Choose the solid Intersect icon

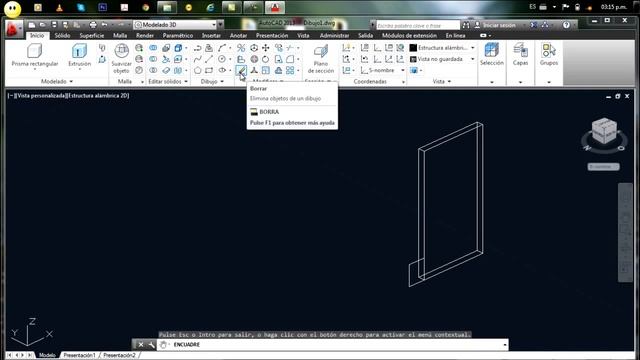point(153,70)
